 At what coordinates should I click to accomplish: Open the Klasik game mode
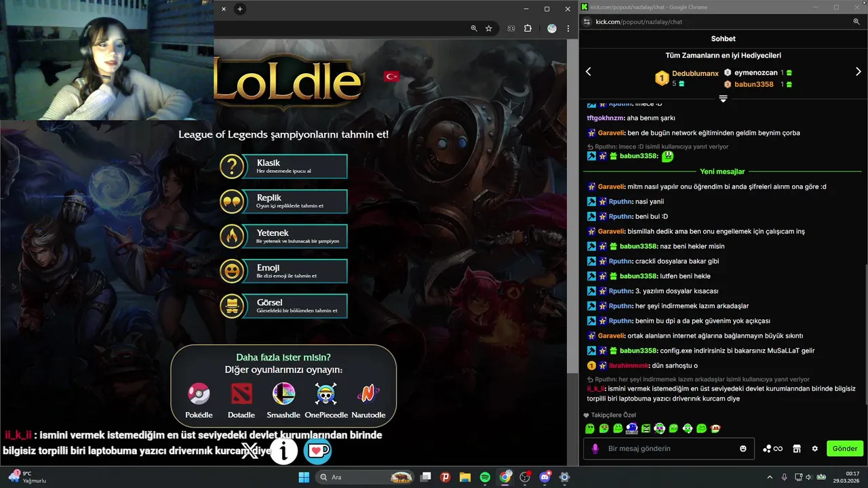tap(283, 166)
